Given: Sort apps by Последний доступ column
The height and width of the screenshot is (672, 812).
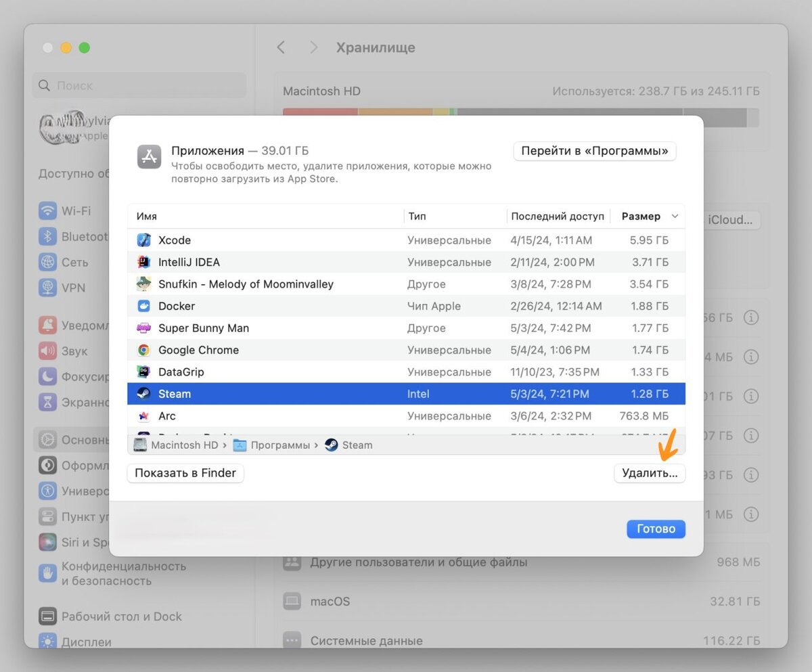Looking at the screenshot, I should tap(558, 217).
